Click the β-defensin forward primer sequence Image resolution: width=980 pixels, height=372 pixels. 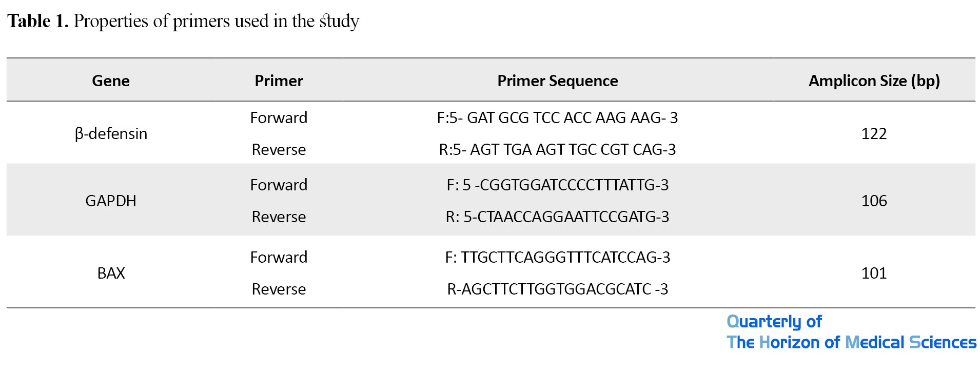tap(557, 118)
